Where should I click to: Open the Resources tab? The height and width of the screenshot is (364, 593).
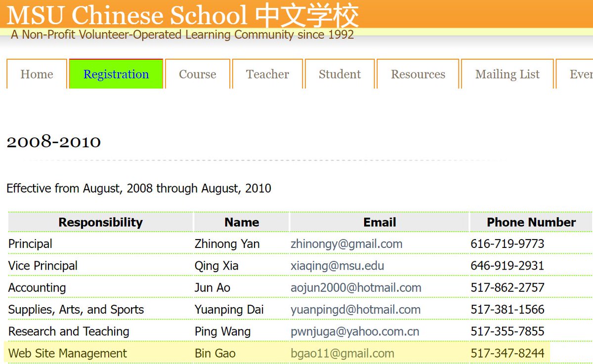click(x=418, y=74)
